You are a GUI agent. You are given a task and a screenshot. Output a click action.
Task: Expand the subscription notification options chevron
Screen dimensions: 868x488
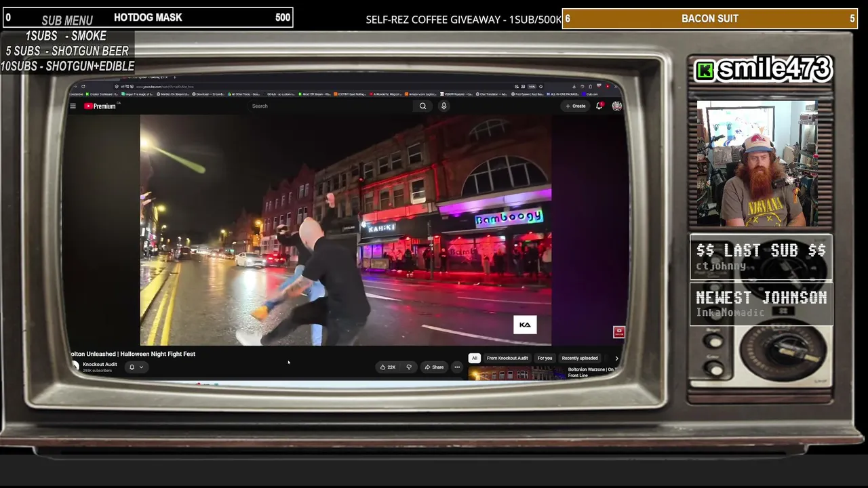(x=141, y=367)
